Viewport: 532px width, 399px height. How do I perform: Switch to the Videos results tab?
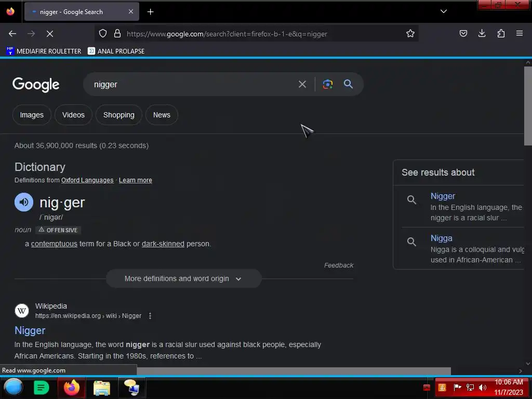point(73,115)
